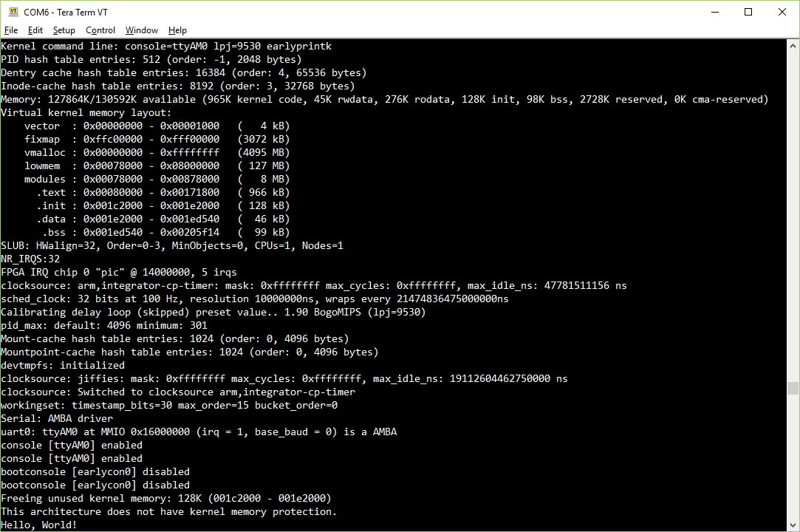
Task: Open the Edit menu
Action: (x=35, y=30)
